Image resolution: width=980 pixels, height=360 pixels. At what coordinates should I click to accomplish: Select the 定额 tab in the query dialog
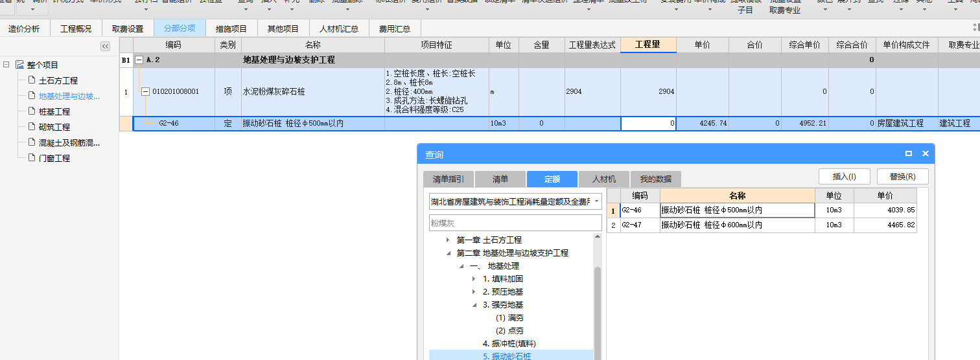(552, 179)
